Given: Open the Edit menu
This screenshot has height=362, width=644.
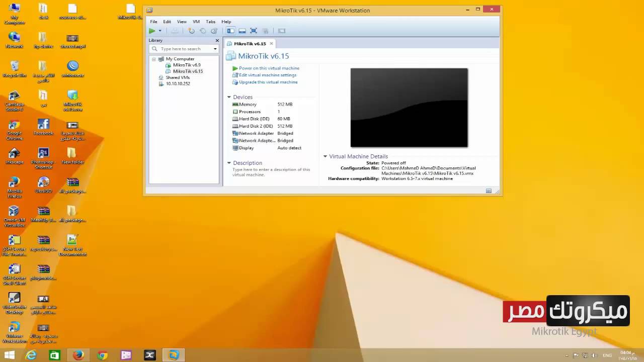Looking at the screenshot, I should tap(167, 22).
